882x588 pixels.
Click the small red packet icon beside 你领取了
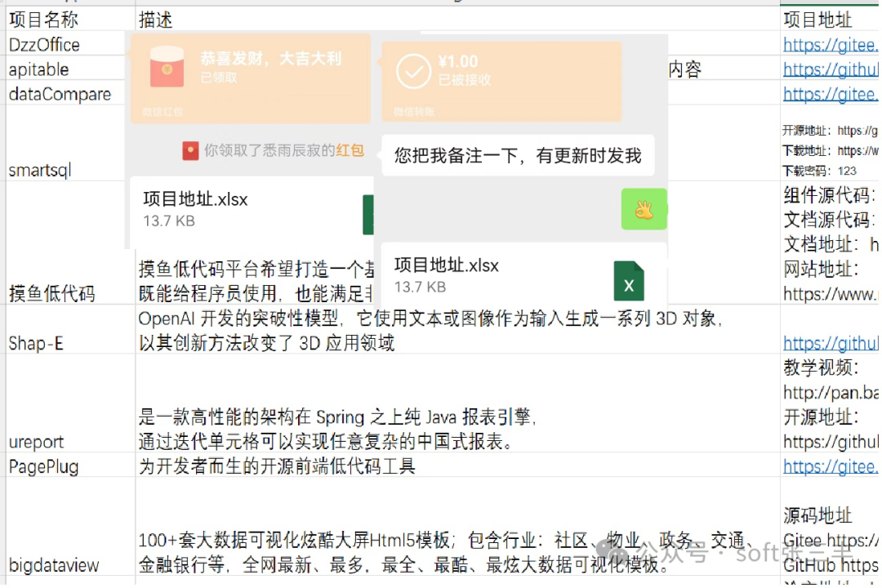point(190,151)
